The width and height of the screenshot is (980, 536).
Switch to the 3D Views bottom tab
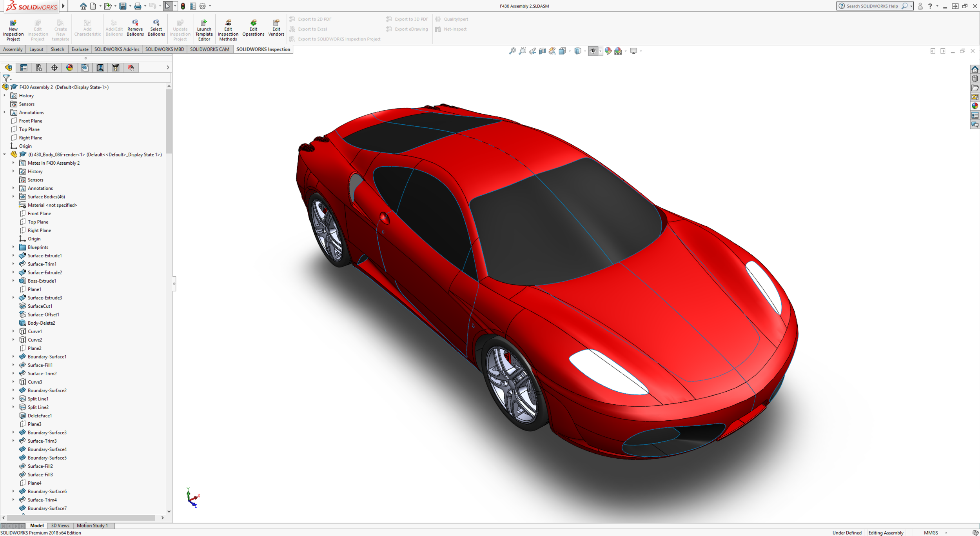click(x=60, y=525)
